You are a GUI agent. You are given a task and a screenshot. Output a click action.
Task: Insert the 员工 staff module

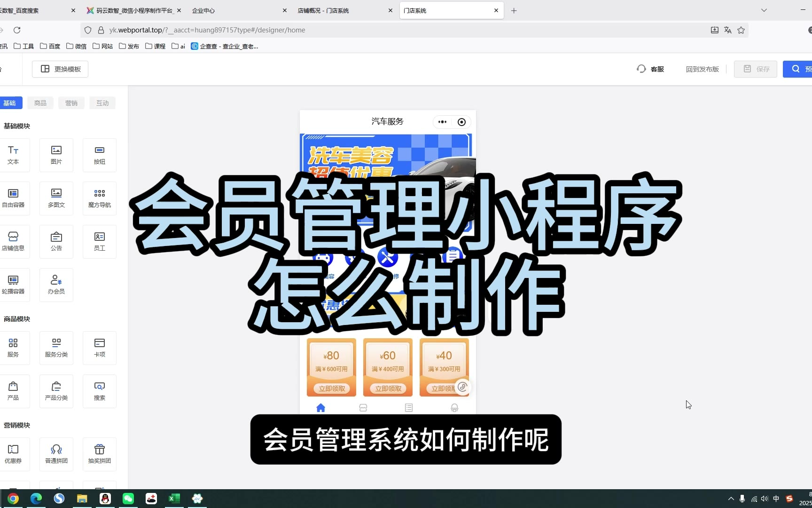[x=99, y=241]
